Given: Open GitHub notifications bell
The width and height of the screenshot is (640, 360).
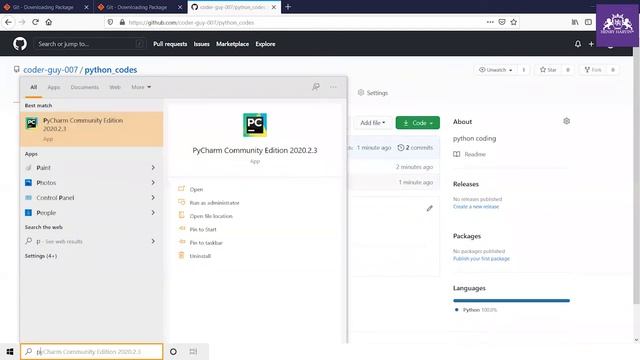Looking at the screenshot, I should (x=578, y=44).
